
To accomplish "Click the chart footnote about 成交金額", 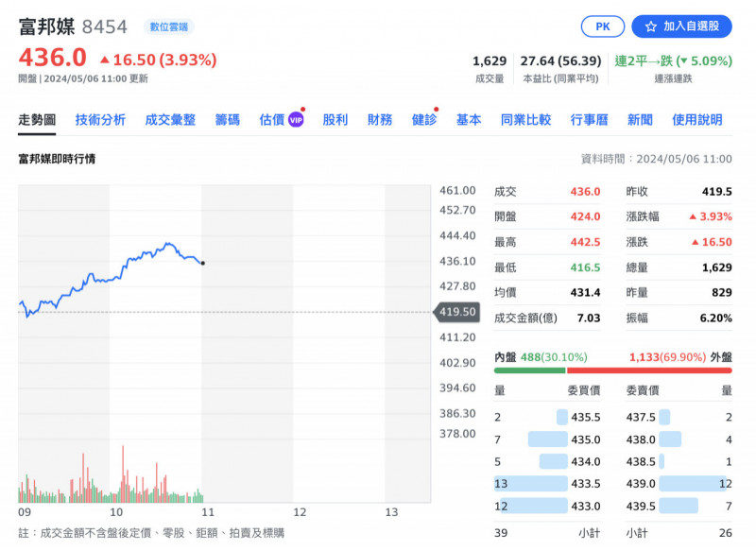I will point(151,533).
